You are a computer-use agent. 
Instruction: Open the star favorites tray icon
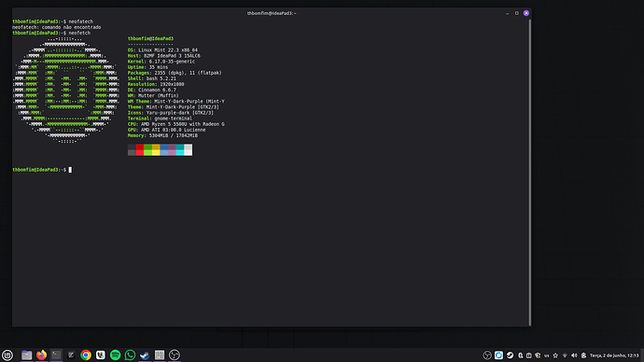point(555,355)
